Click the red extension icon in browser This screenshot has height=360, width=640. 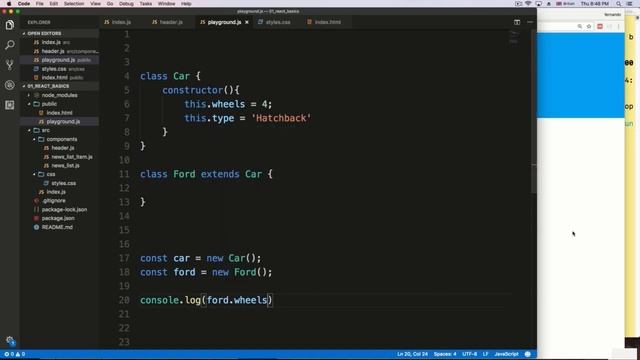[600, 26]
